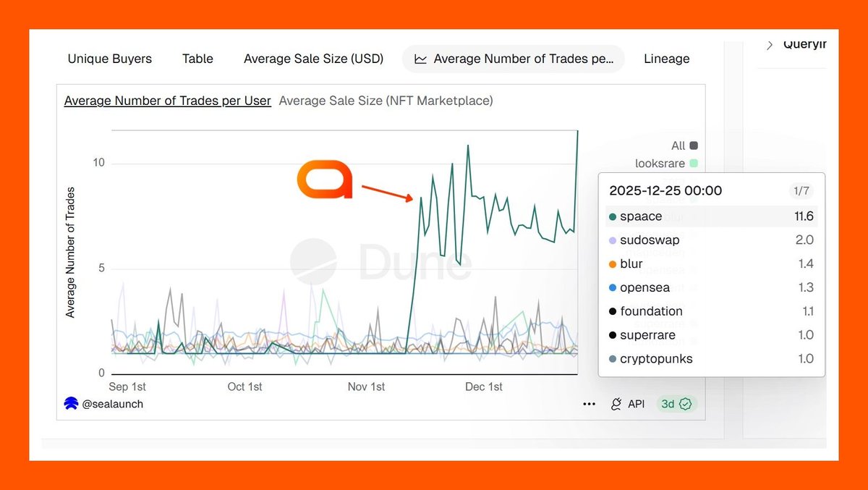Expand the Querying panel chevron
This screenshot has width=868, height=490.
click(770, 45)
